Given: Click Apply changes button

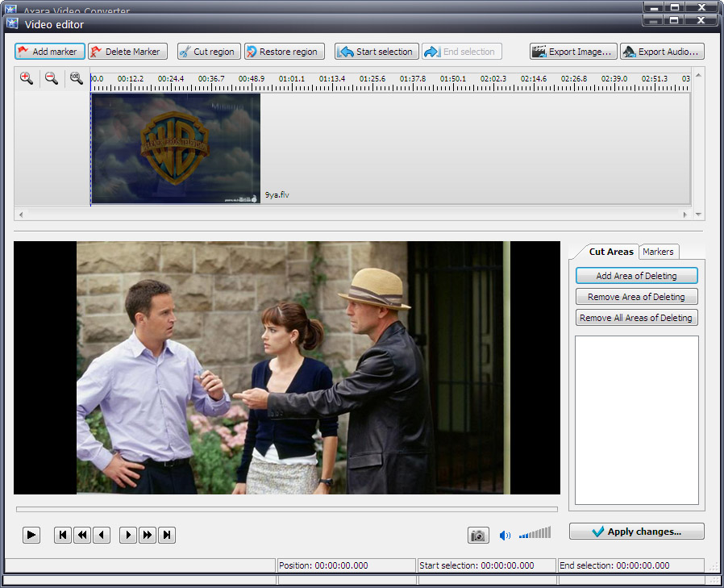Looking at the screenshot, I should 636,532.
